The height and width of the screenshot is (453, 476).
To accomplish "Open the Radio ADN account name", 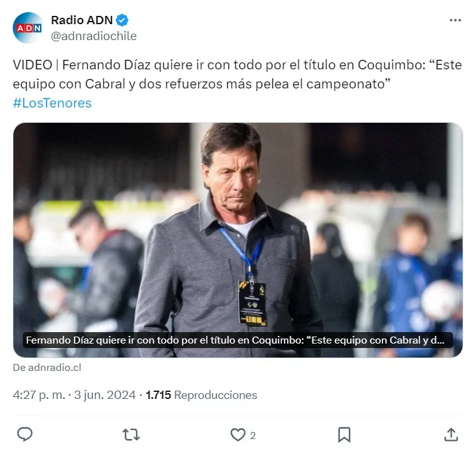I will [x=81, y=20].
